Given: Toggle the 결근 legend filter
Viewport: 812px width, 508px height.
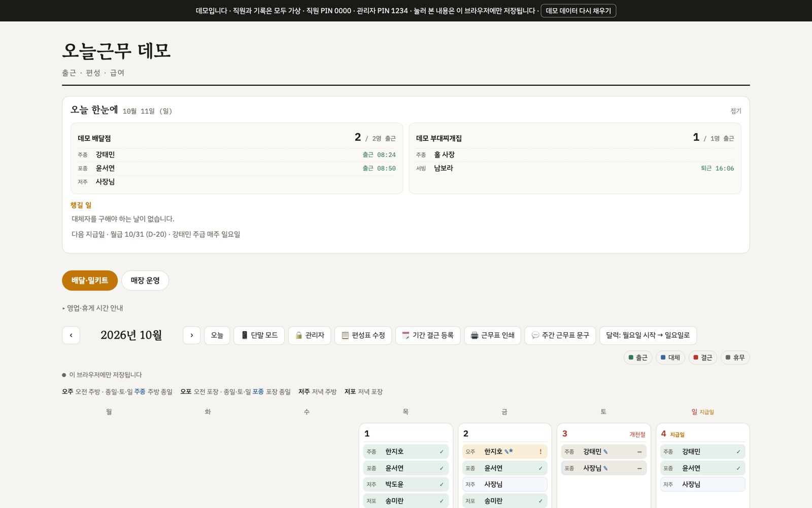Looking at the screenshot, I should 703,358.
